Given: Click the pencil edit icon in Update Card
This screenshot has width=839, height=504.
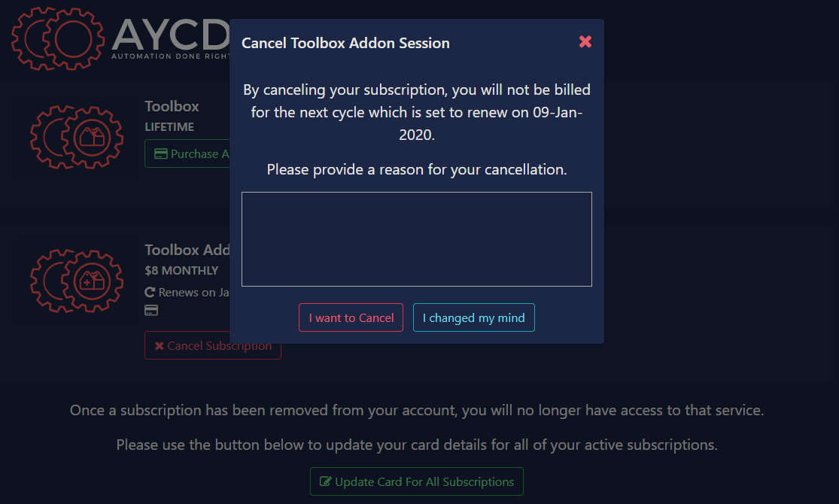Looking at the screenshot, I should click(326, 481).
